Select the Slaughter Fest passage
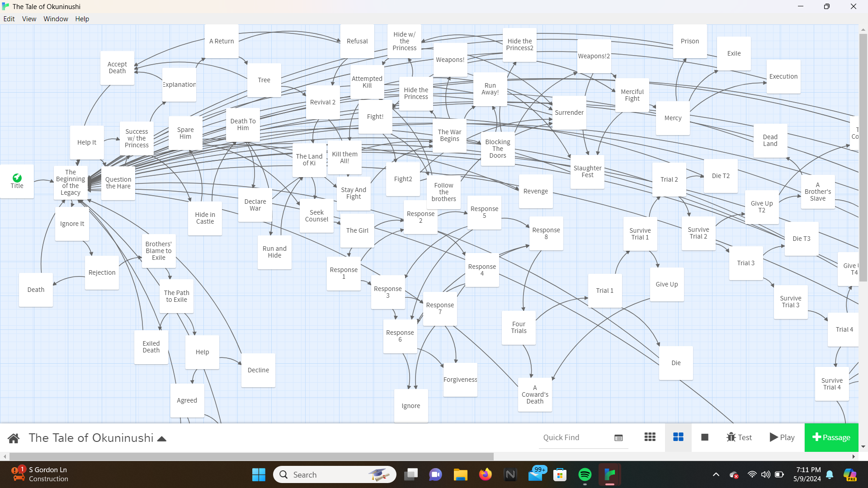The height and width of the screenshot is (488, 868). 587,172
